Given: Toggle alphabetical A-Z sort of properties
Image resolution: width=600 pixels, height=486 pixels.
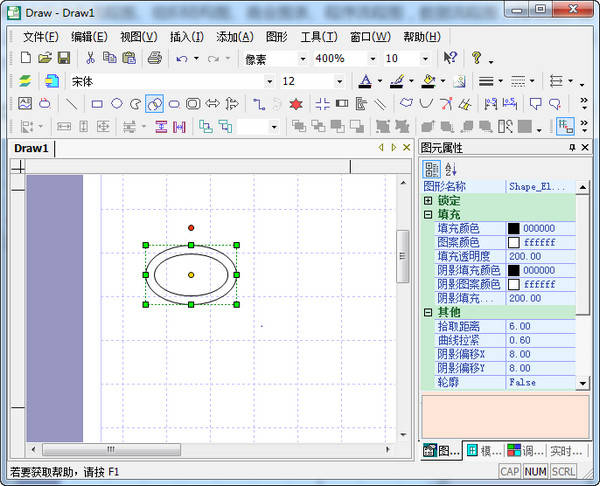Looking at the screenshot, I should pyautogui.click(x=450, y=169).
